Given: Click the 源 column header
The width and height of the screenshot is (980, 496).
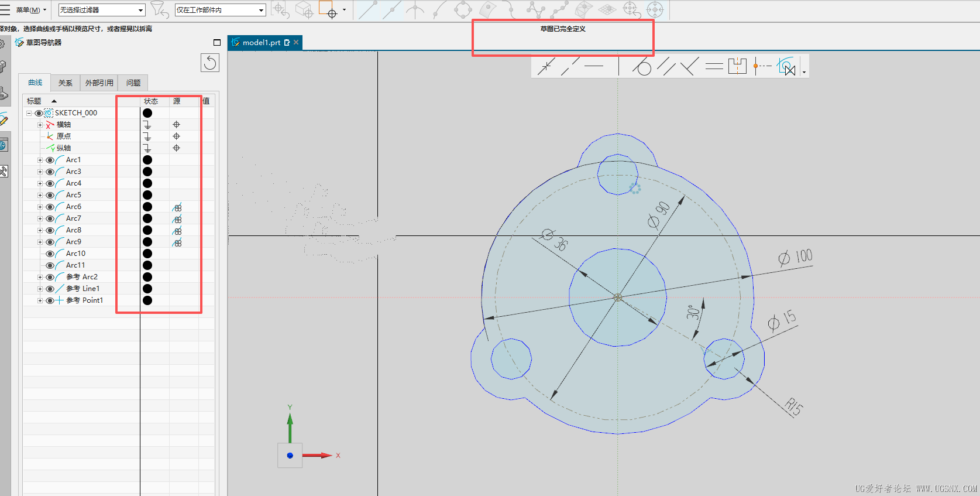Looking at the screenshot, I should (177, 101).
